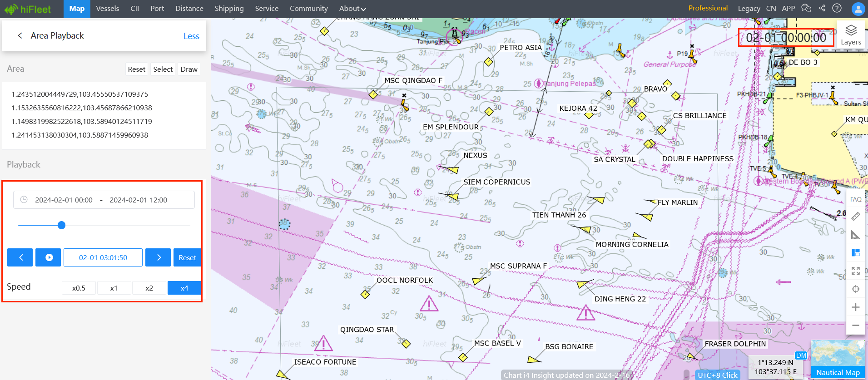Zoom out the map with minus
Viewport: 868px width, 380px height.
pos(856,326)
